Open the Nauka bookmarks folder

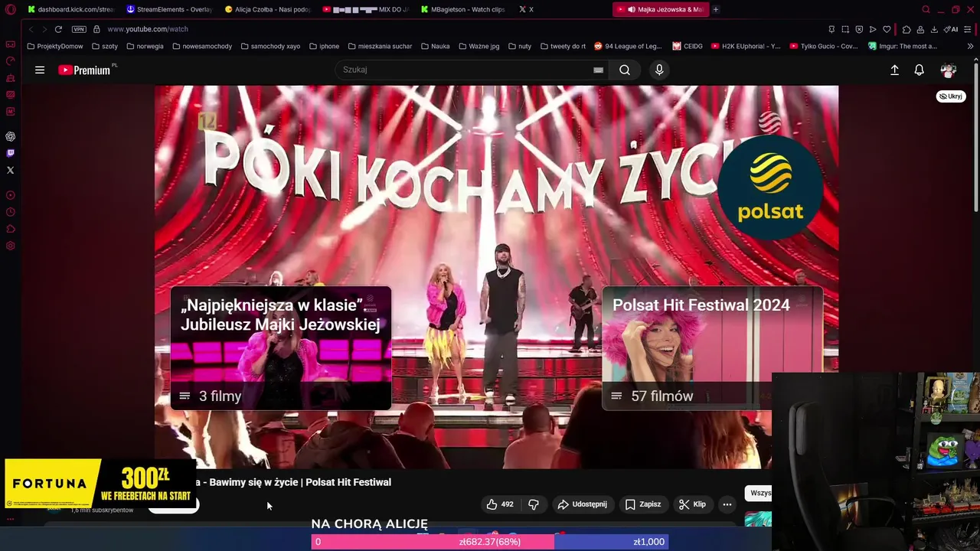[435, 46]
